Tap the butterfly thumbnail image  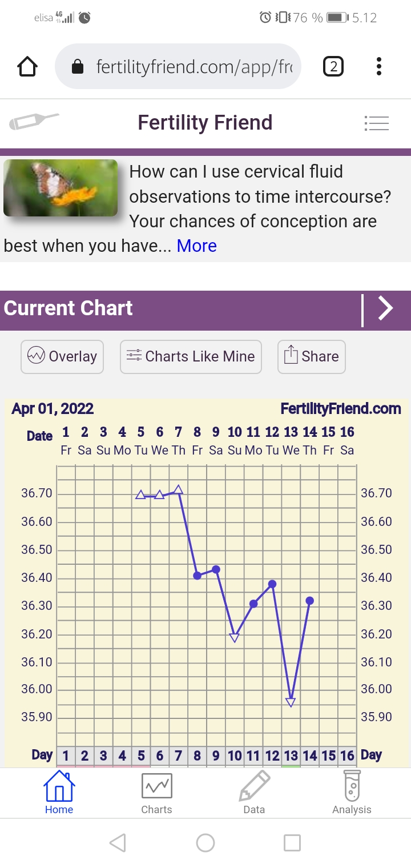tap(61, 188)
